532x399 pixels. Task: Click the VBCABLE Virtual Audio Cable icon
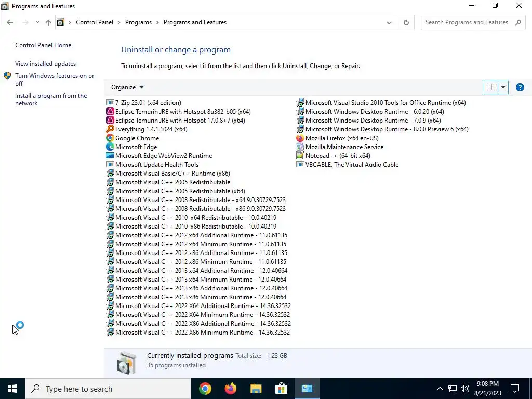[300, 164]
